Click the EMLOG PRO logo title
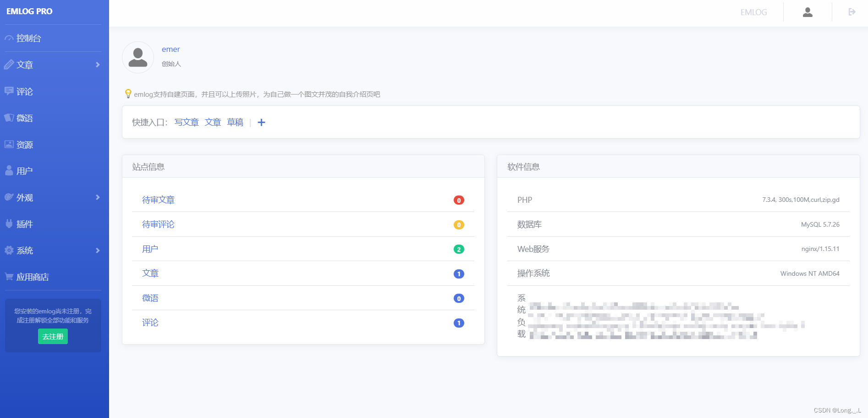The image size is (868, 418). [29, 11]
